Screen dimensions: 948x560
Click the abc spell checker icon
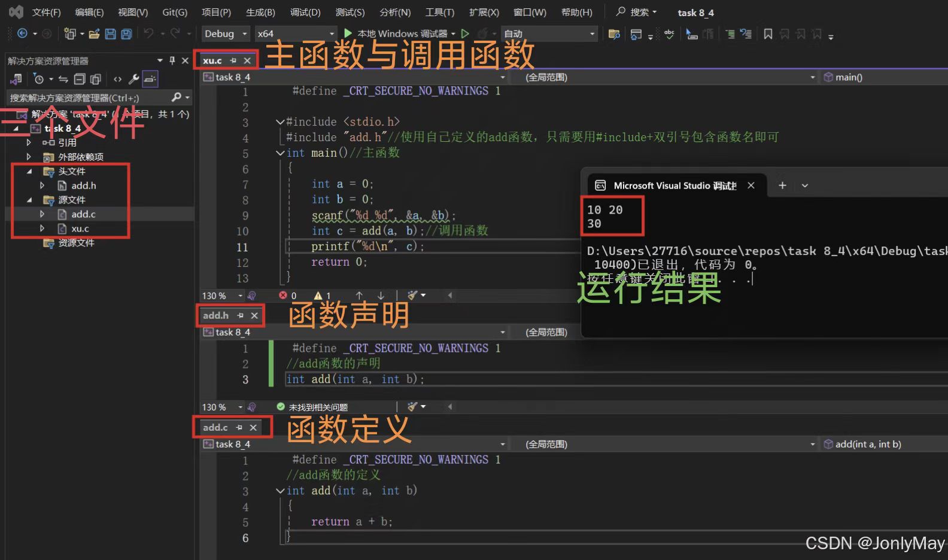(669, 34)
